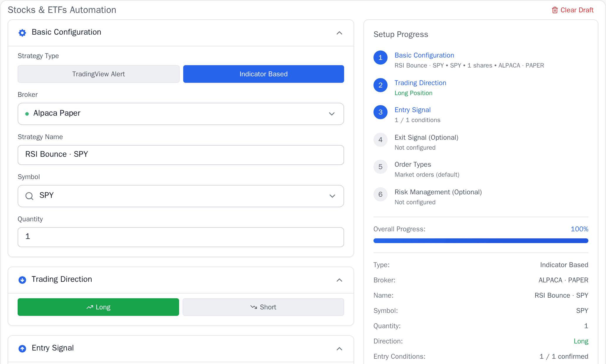Viewport: 606px width, 364px height.
Task: Click the green Long Position text
Action: pos(413,93)
